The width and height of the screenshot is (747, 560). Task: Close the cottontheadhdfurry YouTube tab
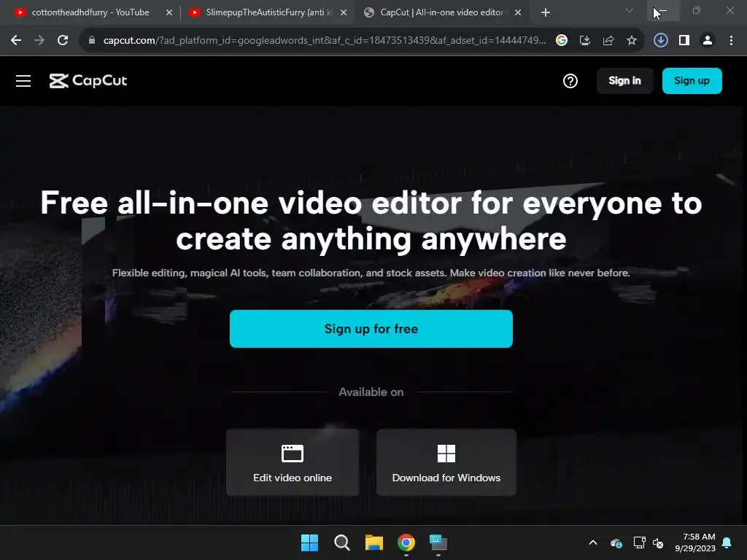click(x=169, y=12)
